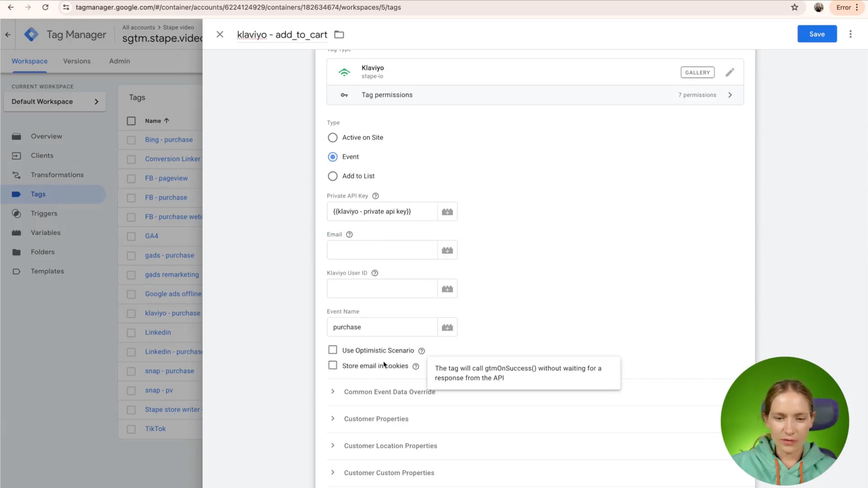Switch to the Versions tab
This screenshot has height=488, width=868.
point(77,61)
